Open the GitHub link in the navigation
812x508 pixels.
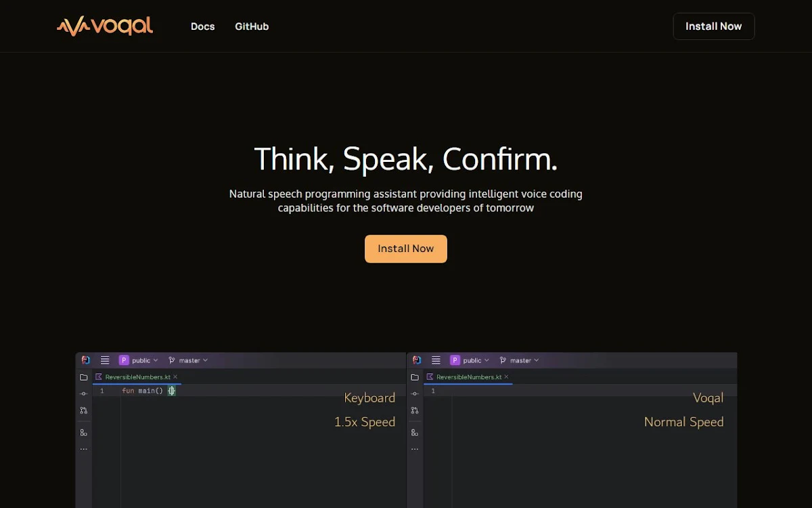click(x=252, y=26)
